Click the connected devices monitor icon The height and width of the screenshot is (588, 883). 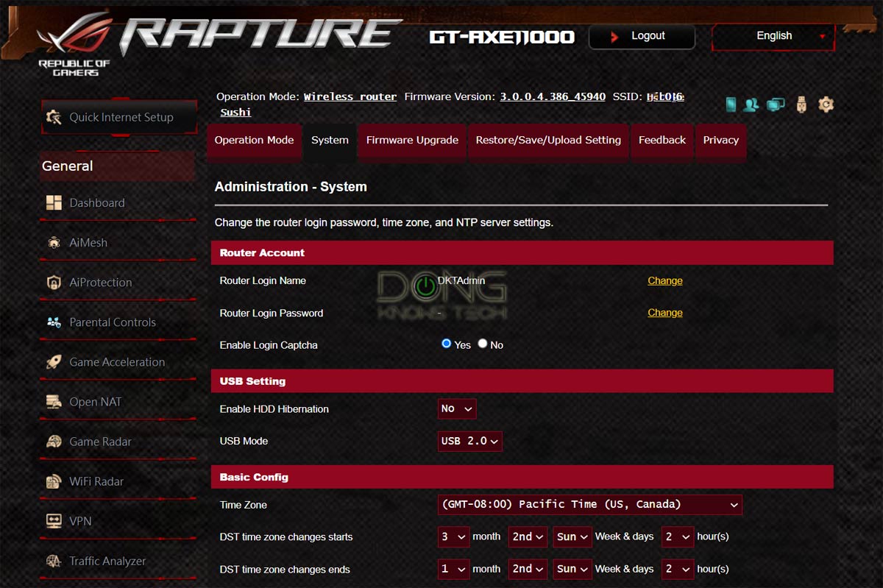776,105
